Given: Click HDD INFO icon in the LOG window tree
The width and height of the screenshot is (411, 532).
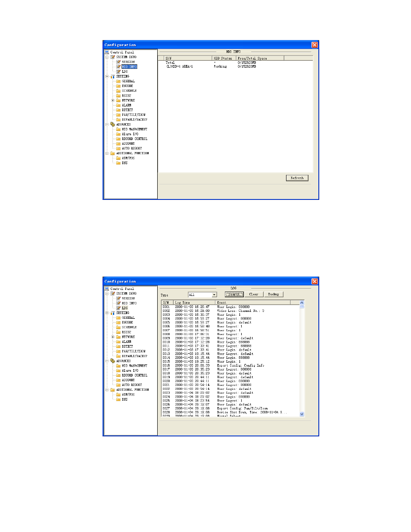Looking at the screenshot, I should [x=118, y=303].
